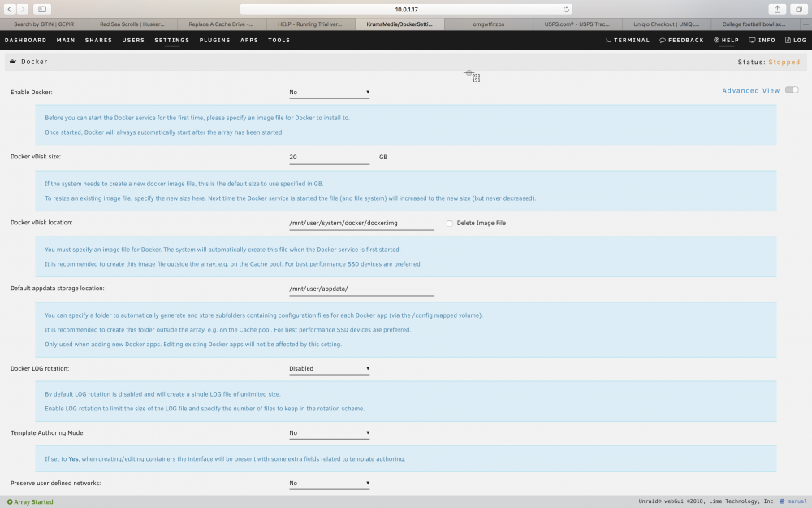Screen dimensions: 812x508
Task: Switch to Red Sea Scrolls tab
Action: [132, 24]
